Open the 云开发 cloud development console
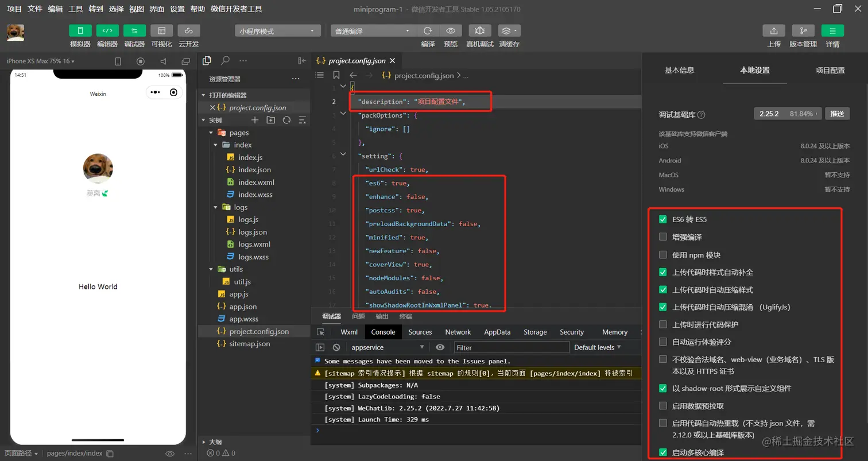Viewport: 868px width, 461px height. [x=188, y=31]
